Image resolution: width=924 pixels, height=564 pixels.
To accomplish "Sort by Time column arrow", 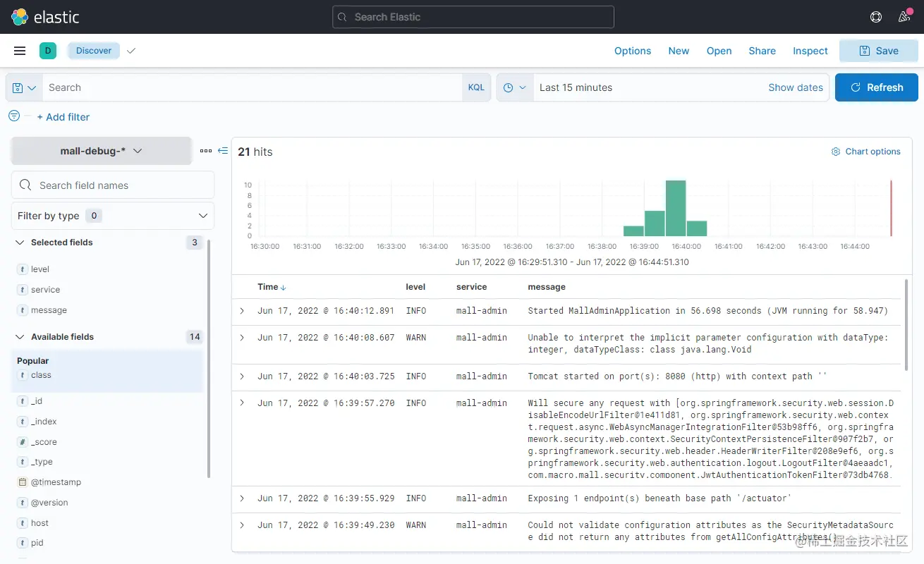I will tap(284, 288).
